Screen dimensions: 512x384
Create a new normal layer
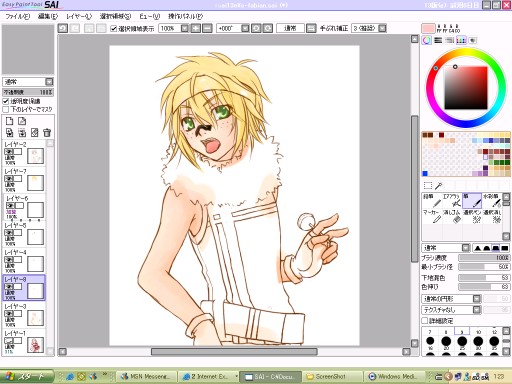coord(9,121)
